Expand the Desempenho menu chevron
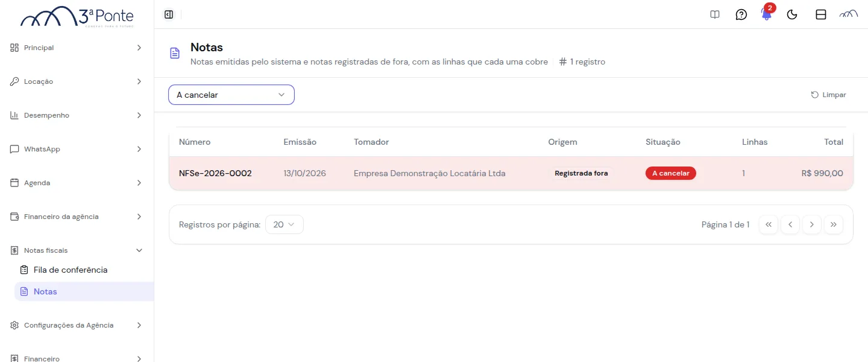Viewport: 868px width, 362px height. (x=139, y=115)
